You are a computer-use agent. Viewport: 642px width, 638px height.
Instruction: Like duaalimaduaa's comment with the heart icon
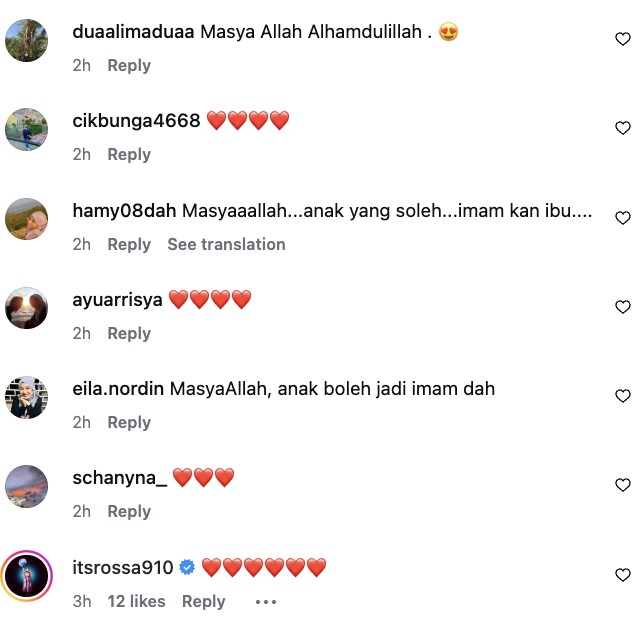pyautogui.click(x=623, y=39)
